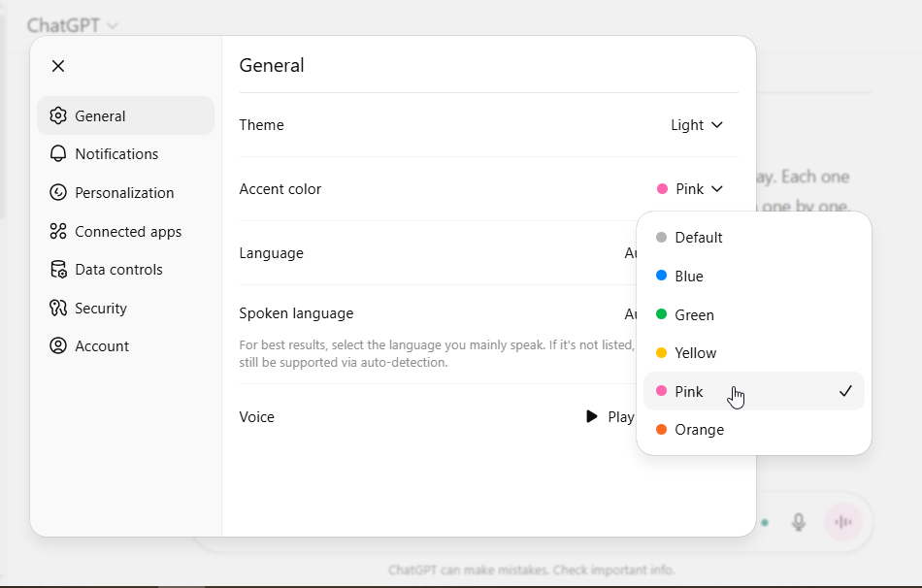Image resolution: width=922 pixels, height=588 pixels.
Task: Choose the Blue accent color option
Action: [689, 277]
